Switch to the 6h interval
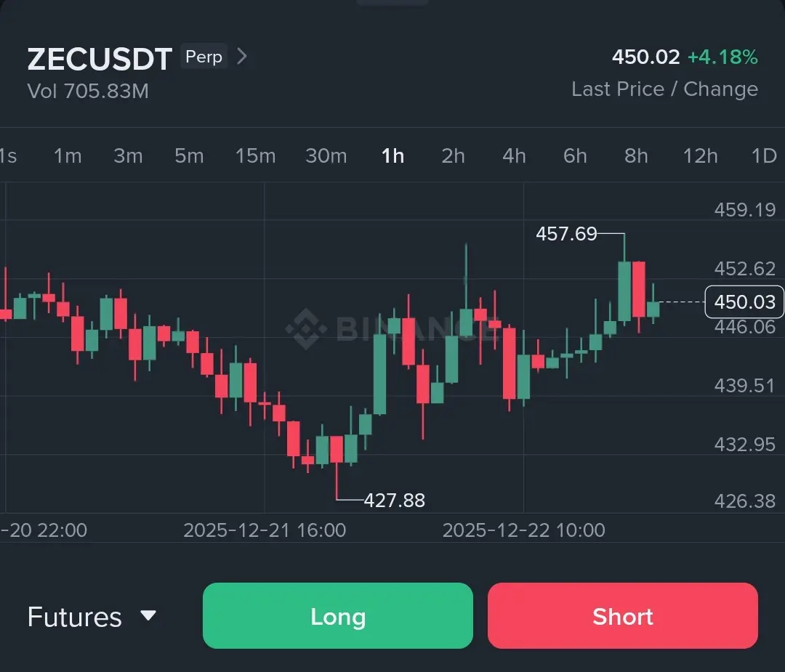 click(x=575, y=155)
